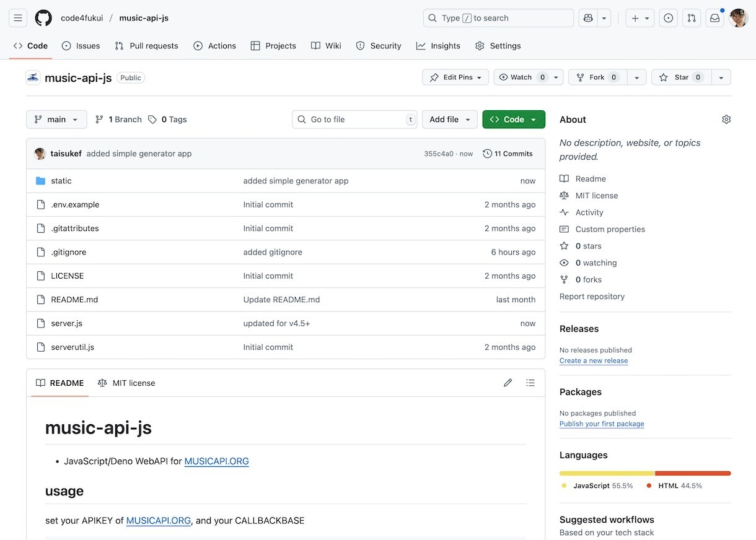View the 11 Commits history

[508, 154]
